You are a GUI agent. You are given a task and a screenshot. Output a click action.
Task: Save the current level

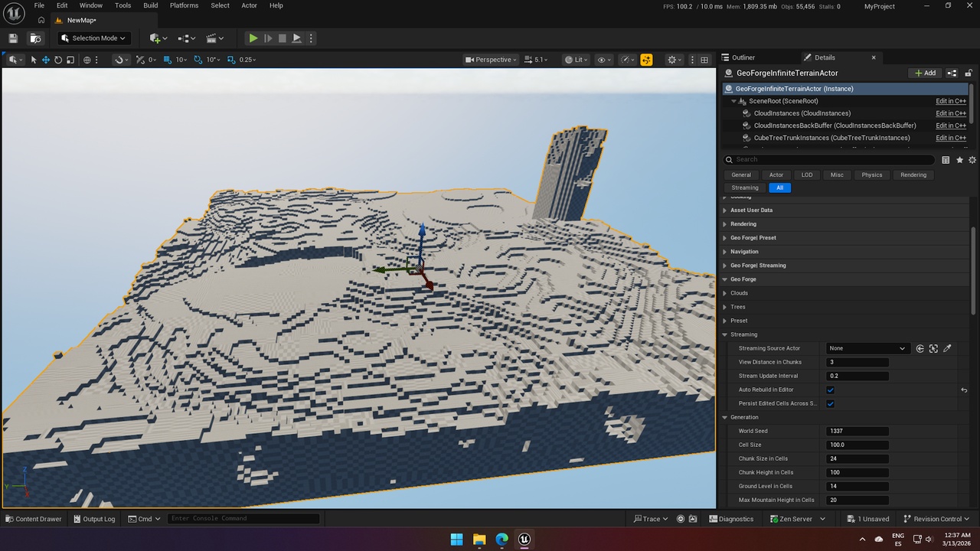[13, 38]
